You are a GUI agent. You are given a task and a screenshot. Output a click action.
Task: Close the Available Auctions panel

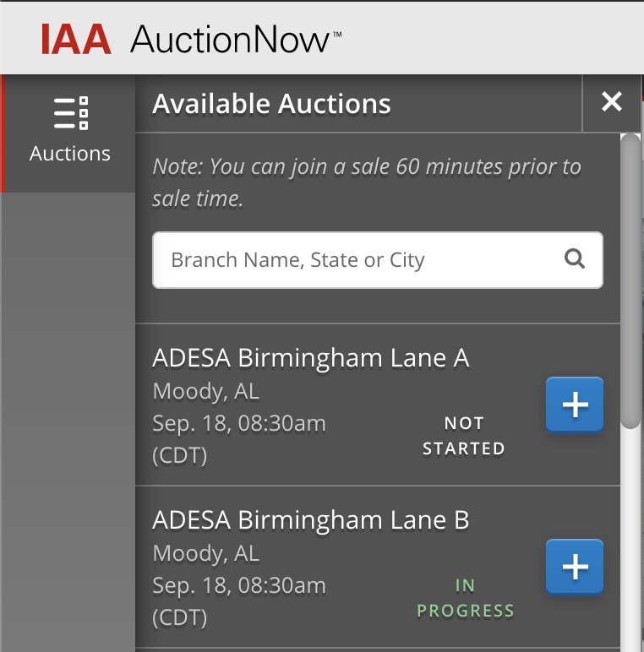point(612,102)
